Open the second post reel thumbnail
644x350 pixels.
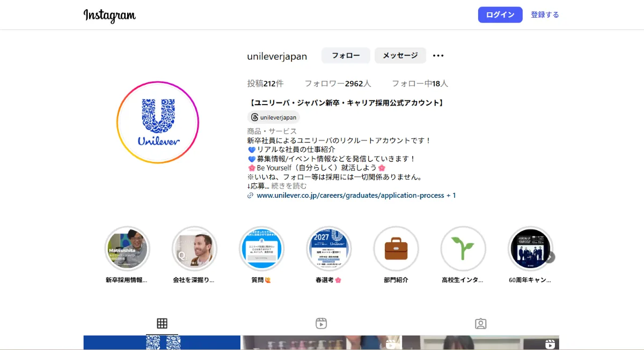point(321,342)
